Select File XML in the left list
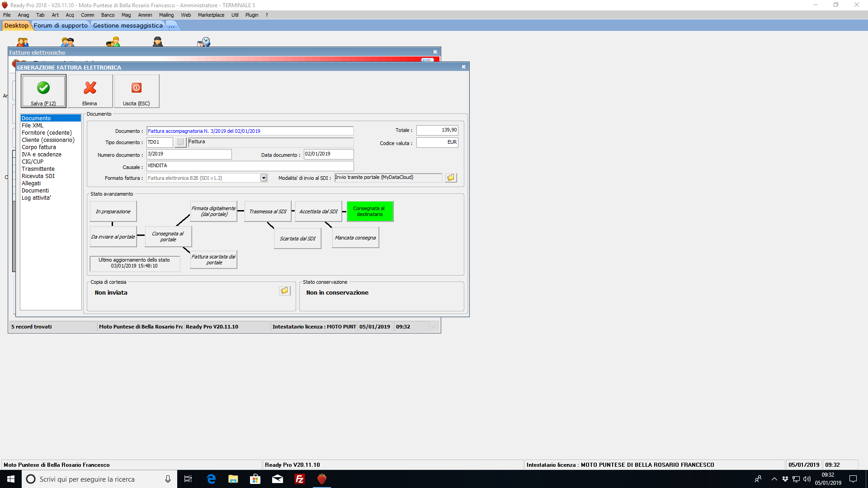This screenshot has height=488, width=868. tap(33, 126)
